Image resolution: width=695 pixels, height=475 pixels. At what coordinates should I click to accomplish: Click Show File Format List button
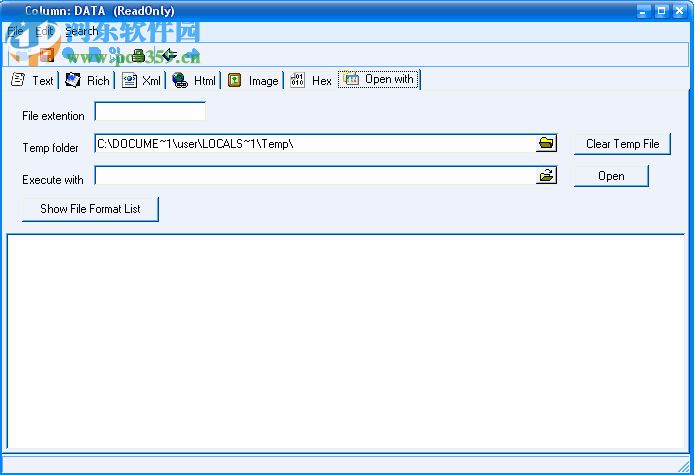click(x=90, y=209)
